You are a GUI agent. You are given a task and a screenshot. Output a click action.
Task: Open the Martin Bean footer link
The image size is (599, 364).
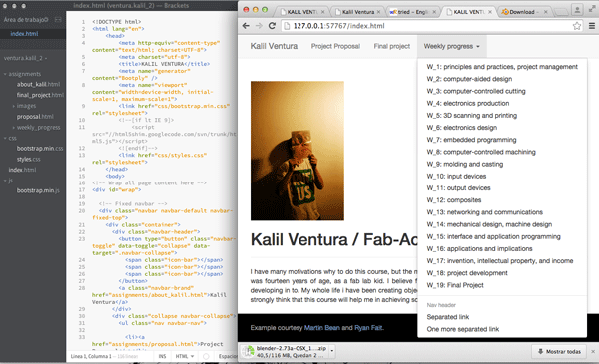coord(322,328)
